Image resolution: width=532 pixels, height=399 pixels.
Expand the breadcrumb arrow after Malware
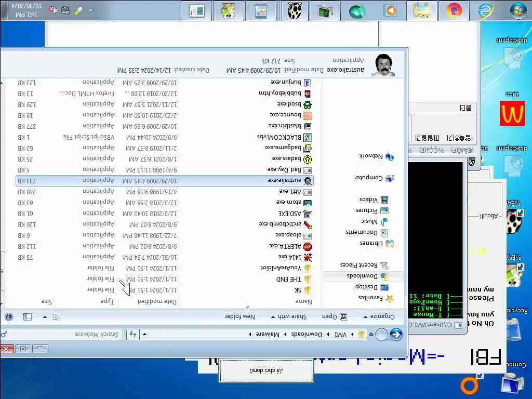click(250, 335)
